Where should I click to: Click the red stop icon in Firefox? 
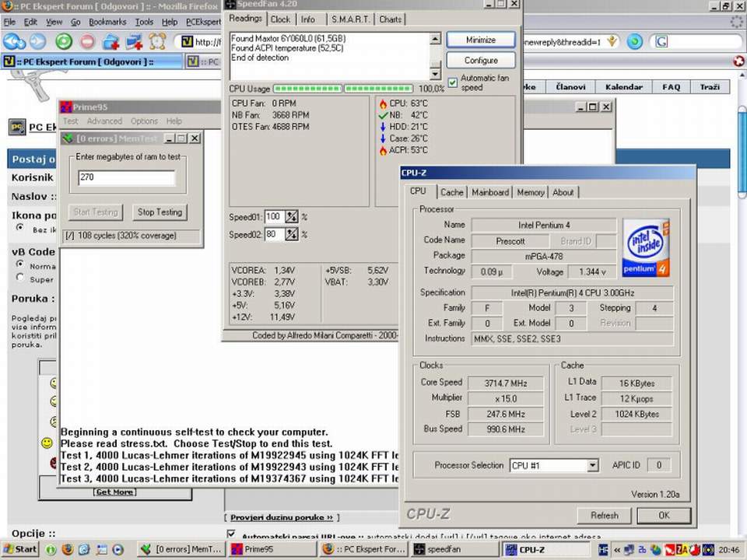pos(87,42)
